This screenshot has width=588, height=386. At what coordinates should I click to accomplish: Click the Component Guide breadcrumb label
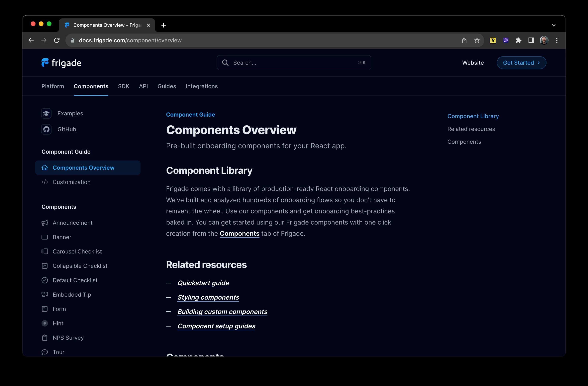tap(190, 115)
